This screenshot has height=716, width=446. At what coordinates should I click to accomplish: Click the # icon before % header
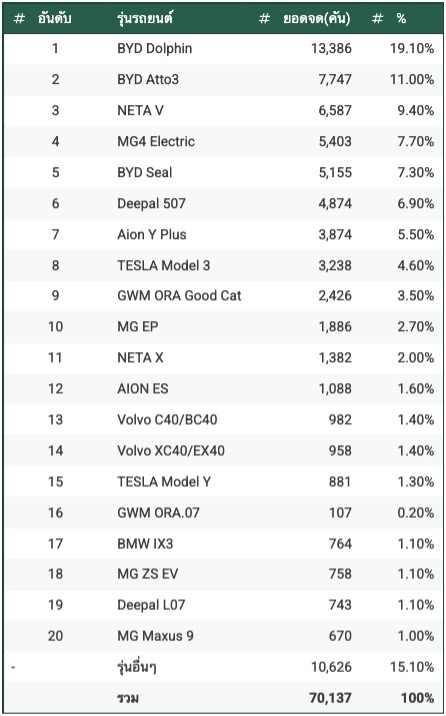(377, 19)
